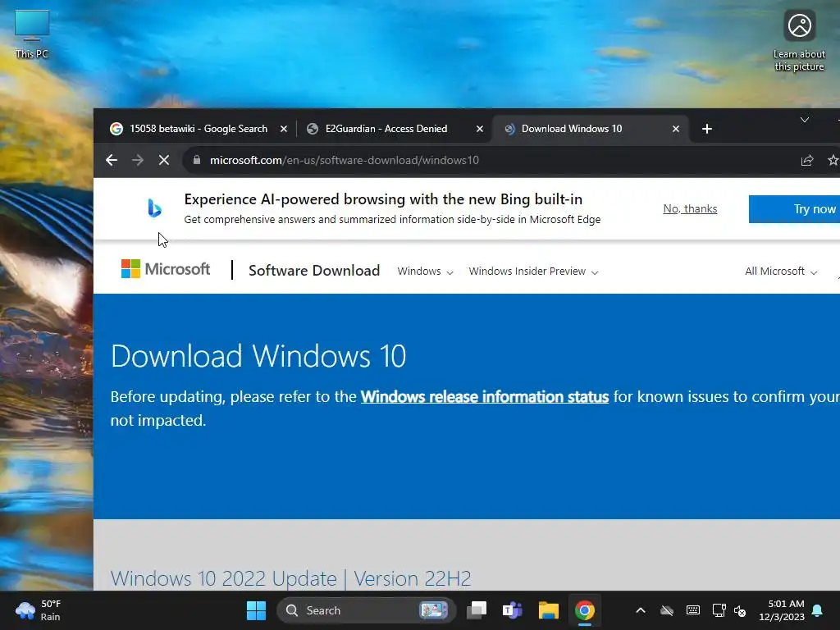Viewport: 840px width, 630px height.
Task: Click Windows 10 2022 Update heading
Action: coord(291,578)
